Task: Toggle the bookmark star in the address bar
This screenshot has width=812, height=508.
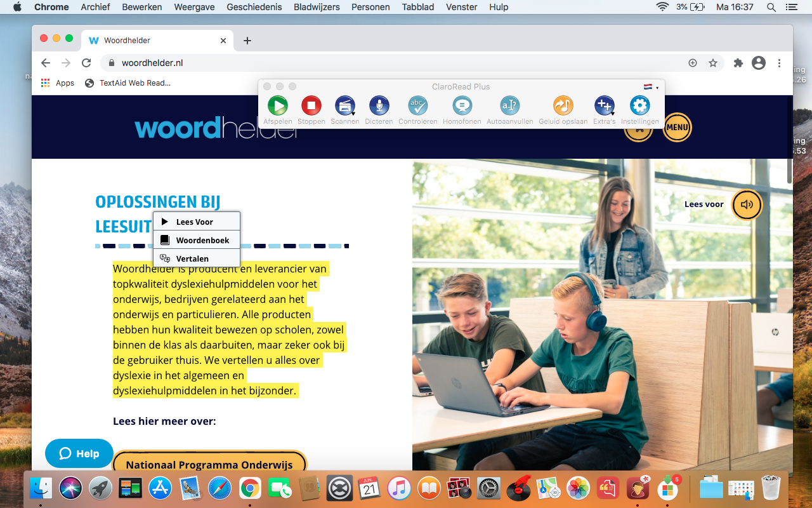Action: pos(713,63)
